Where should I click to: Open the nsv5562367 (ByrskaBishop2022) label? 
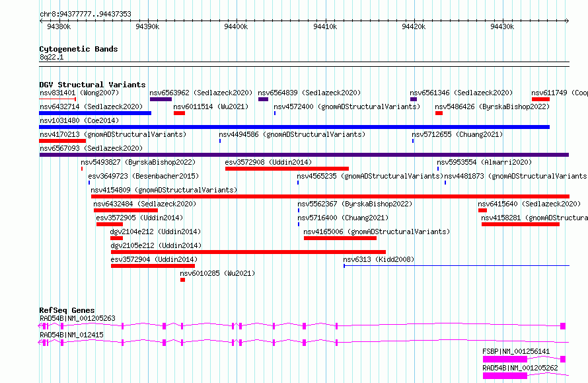pyautogui.click(x=355, y=204)
